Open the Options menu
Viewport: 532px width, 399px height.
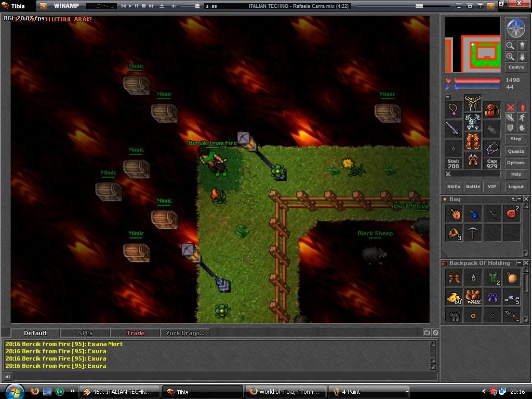click(x=516, y=163)
